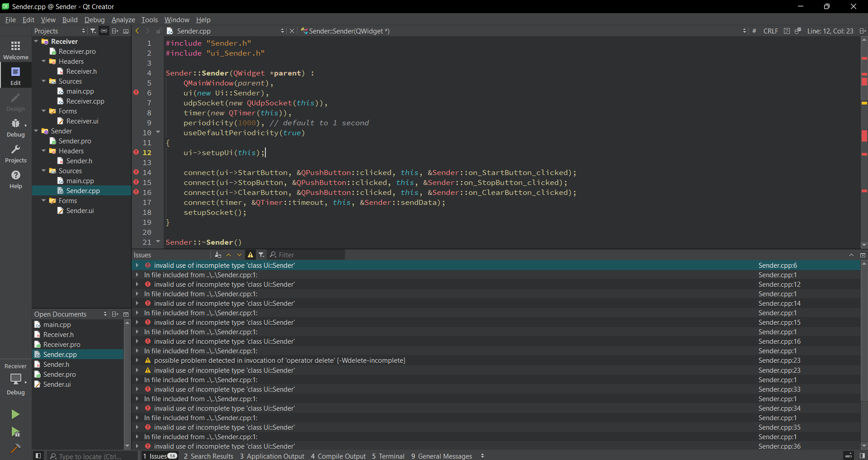The image size is (868, 460).
Task: Toggle left sidebar visibility
Action: click(38, 455)
